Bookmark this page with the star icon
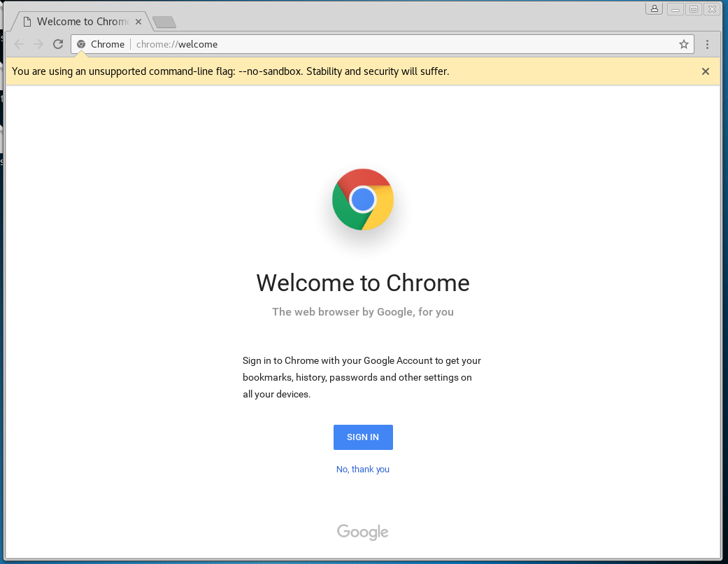 coord(683,44)
